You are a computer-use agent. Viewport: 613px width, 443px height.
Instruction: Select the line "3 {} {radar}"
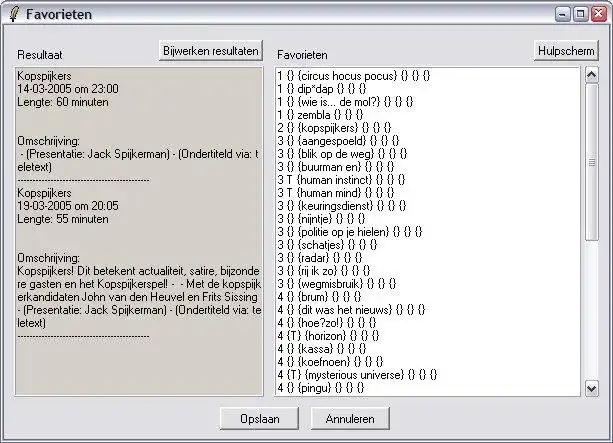point(319,258)
